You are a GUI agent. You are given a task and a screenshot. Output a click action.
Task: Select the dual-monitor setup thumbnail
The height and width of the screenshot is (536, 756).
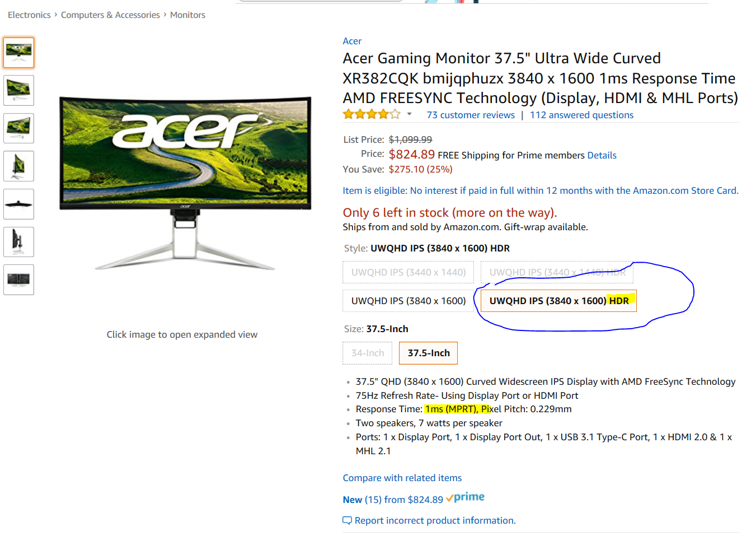point(18,279)
